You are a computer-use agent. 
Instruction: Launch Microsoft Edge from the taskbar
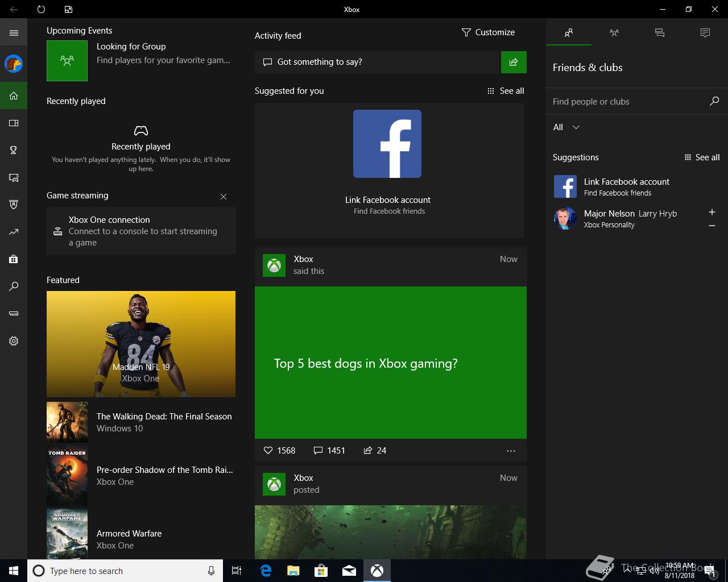pos(266,571)
